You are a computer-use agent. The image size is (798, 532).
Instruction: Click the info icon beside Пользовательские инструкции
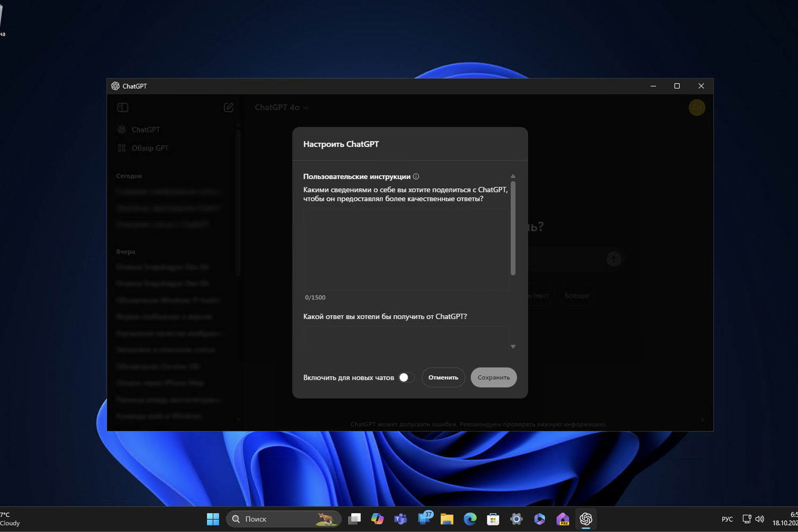click(x=416, y=177)
